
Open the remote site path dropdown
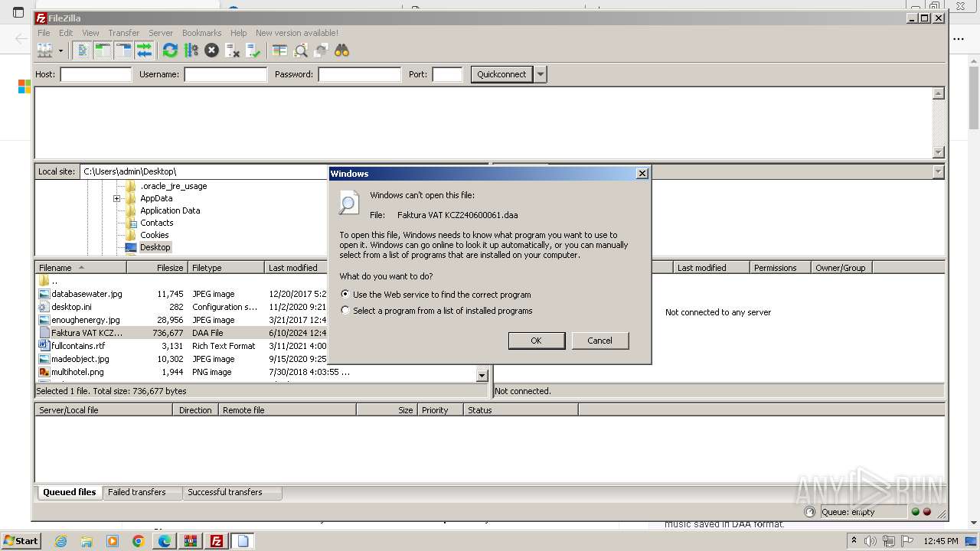coord(938,172)
